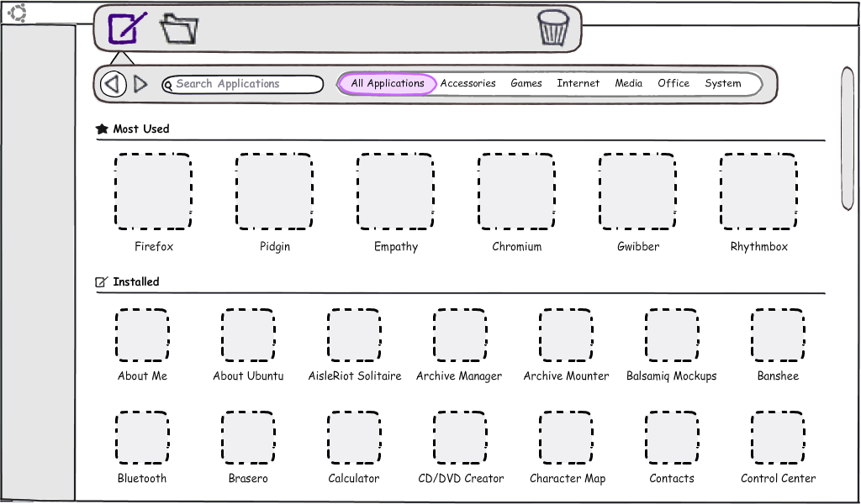Image resolution: width=861 pixels, height=504 pixels.
Task: Open the Bluetooth icon
Action: click(142, 438)
